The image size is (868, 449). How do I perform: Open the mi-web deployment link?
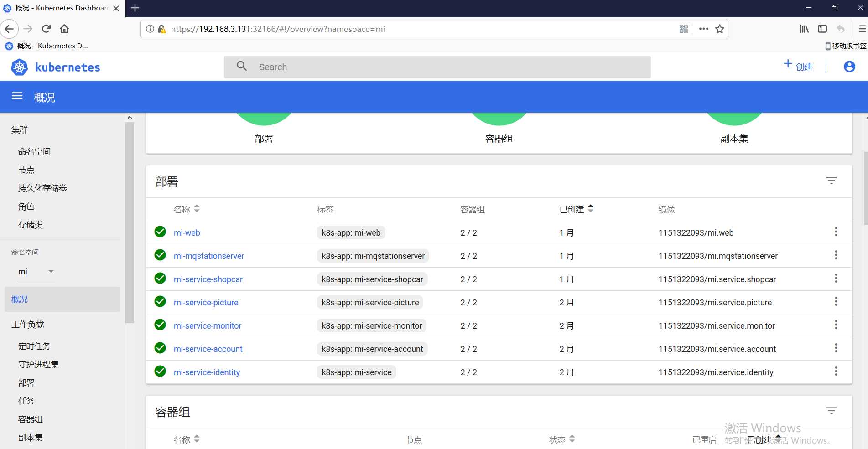187,233
